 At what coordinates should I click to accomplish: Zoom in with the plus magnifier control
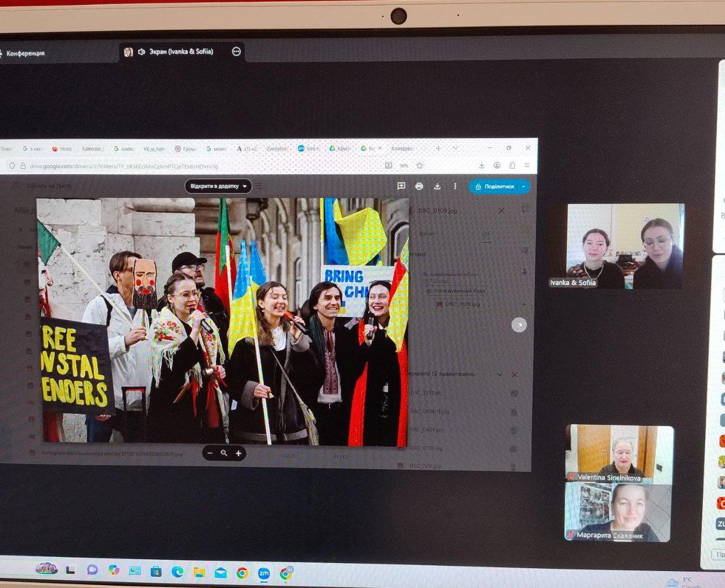pos(238,453)
